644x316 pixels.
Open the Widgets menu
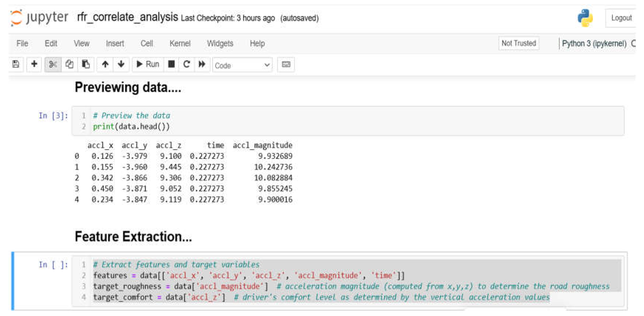(220, 43)
